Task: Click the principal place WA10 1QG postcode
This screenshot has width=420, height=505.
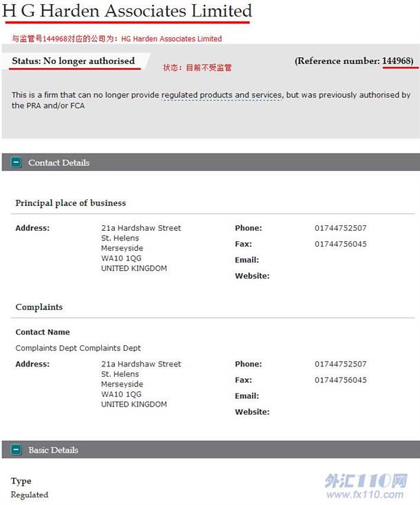Action: point(121,258)
